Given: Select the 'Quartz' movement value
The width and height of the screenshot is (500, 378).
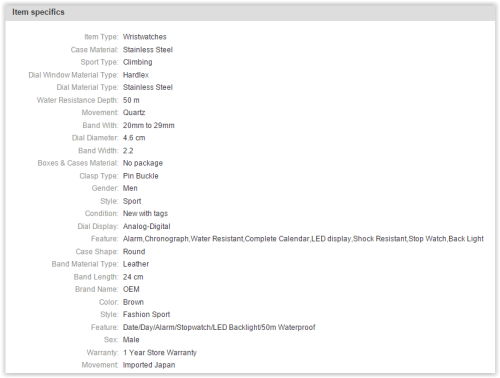Looking at the screenshot, I should pyautogui.click(x=134, y=113).
